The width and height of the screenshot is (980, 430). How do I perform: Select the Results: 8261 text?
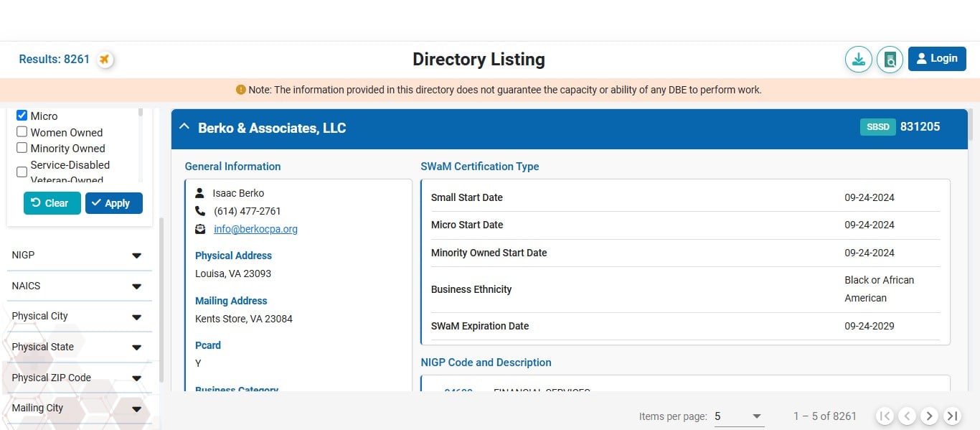click(x=55, y=60)
